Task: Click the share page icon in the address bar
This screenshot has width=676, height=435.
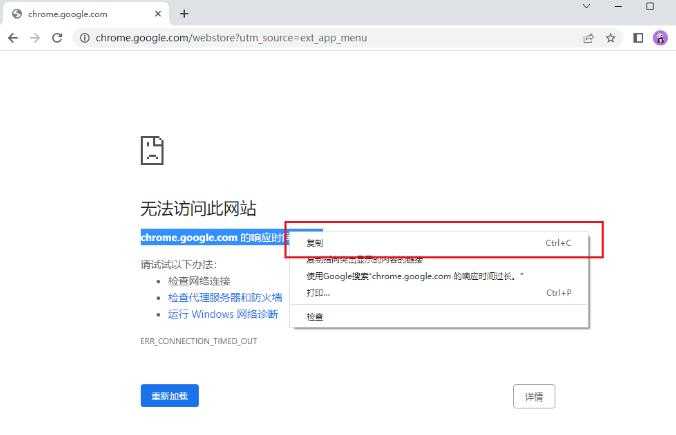Action: (x=588, y=38)
